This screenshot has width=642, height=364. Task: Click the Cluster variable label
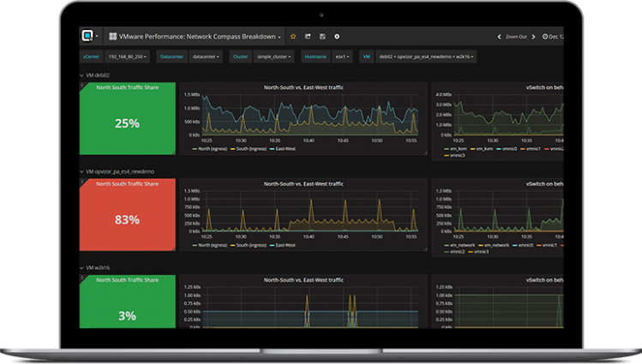pos(240,57)
